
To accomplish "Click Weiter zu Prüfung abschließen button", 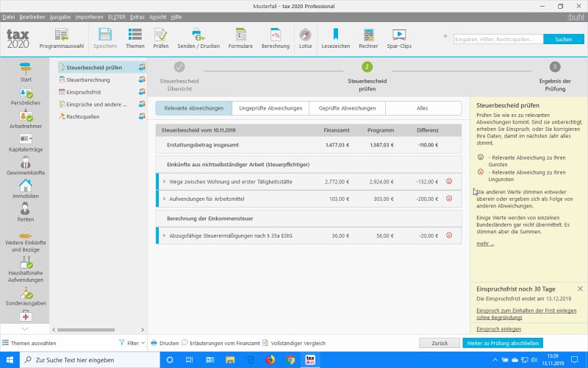I will (x=503, y=343).
